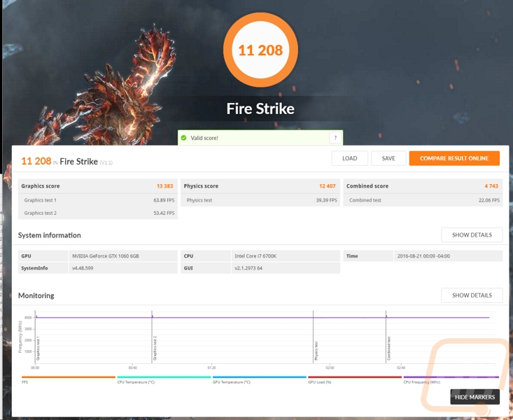Click the Graphics test 2 chart marker
This screenshot has width=513, height=420.
click(155, 349)
